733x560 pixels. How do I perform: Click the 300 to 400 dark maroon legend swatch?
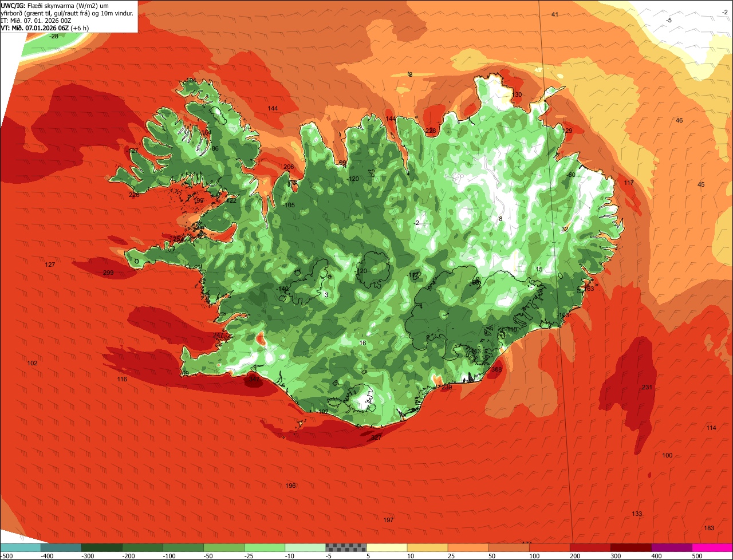tap(630, 547)
